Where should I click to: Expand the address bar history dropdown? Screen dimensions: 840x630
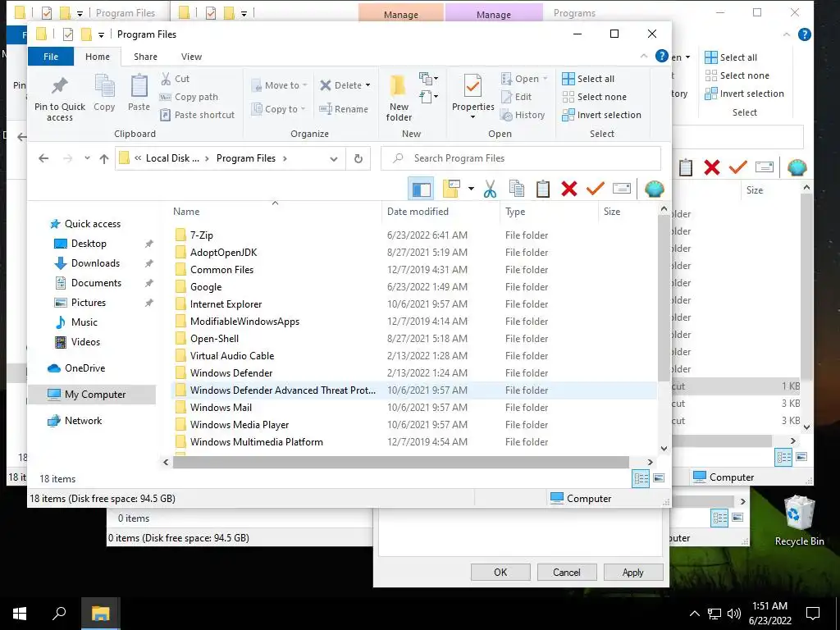tap(333, 159)
